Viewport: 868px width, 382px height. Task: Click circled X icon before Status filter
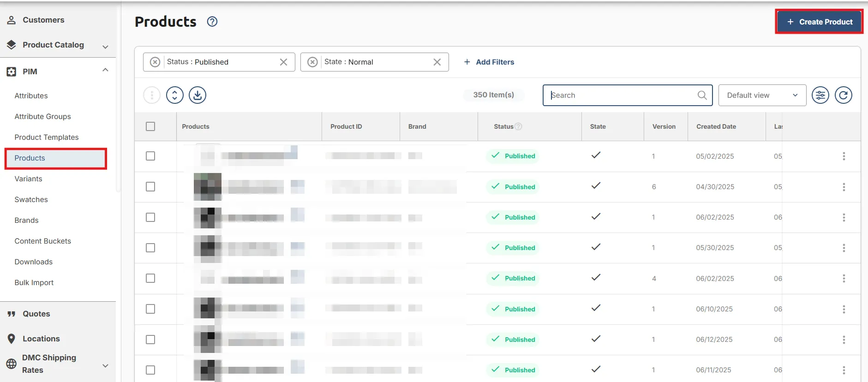[x=155, y=62]
